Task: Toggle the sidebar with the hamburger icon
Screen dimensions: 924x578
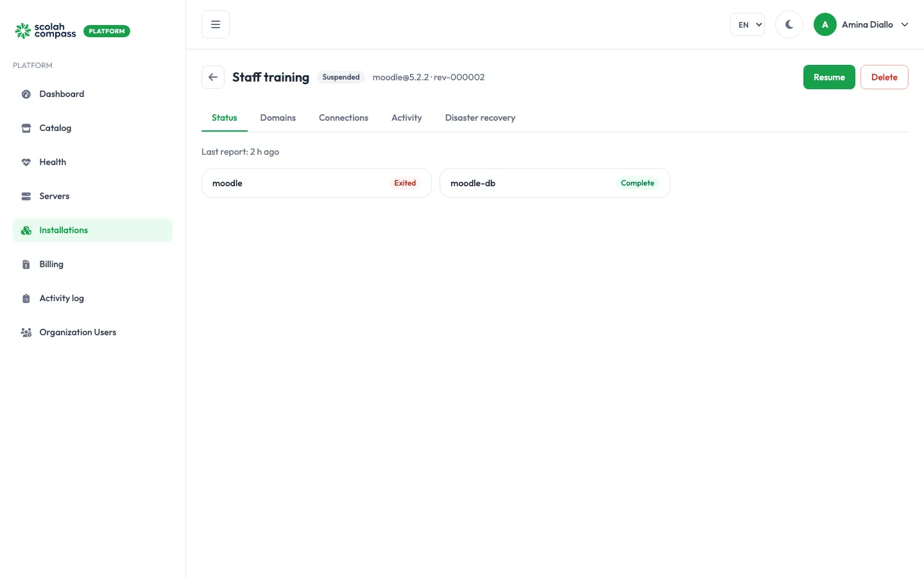Action: pyautogui.click(x=216, y=24)
